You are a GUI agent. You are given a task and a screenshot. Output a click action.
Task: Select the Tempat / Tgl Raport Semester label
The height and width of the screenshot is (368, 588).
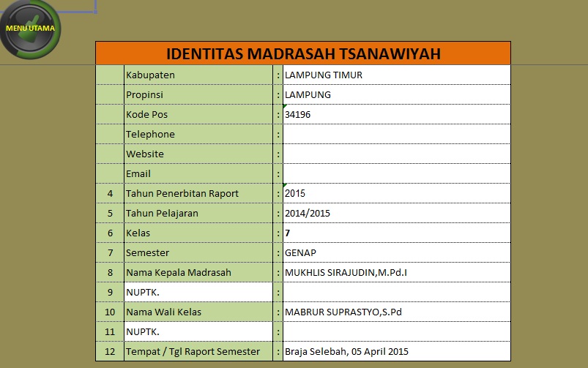click(198, 351)
